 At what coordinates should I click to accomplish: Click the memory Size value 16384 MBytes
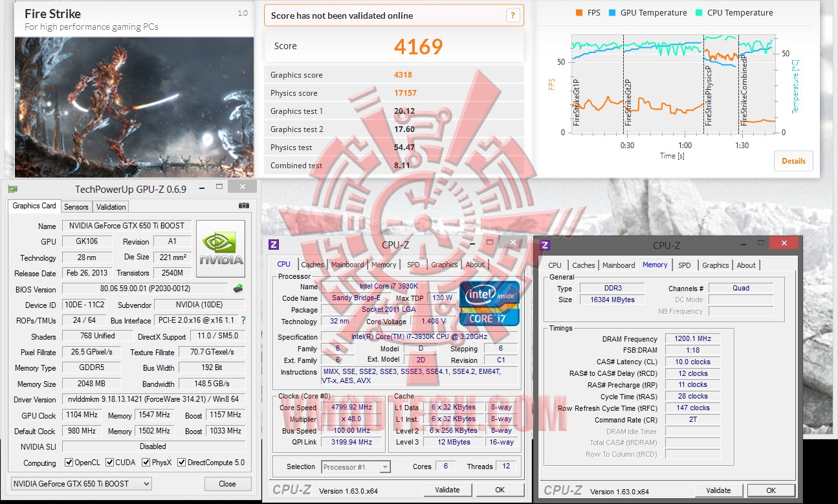(612, 300)
